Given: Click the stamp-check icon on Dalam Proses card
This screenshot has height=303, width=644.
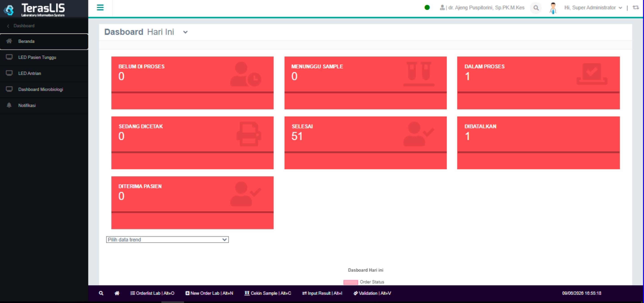Looking at the screenshot, I should point(592,74).
